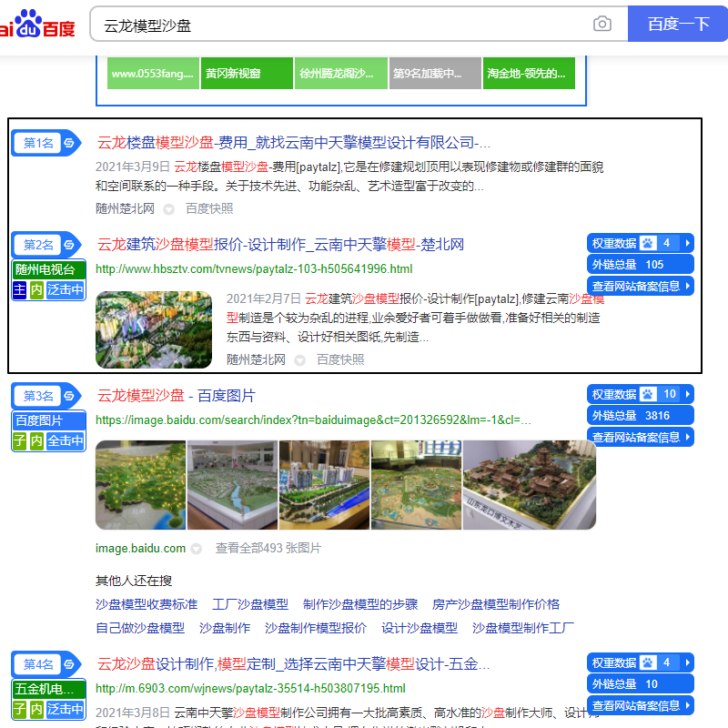The width and height of the screenshot is (728, 728).
Task: Open result 云龙沙盘设计制作 title link
Action: (x=293, y=664)
